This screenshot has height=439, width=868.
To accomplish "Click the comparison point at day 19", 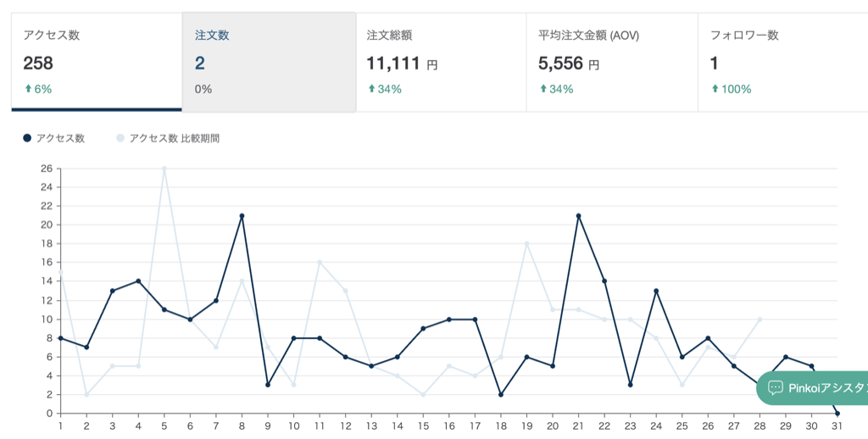I will (x=526, y=244).
